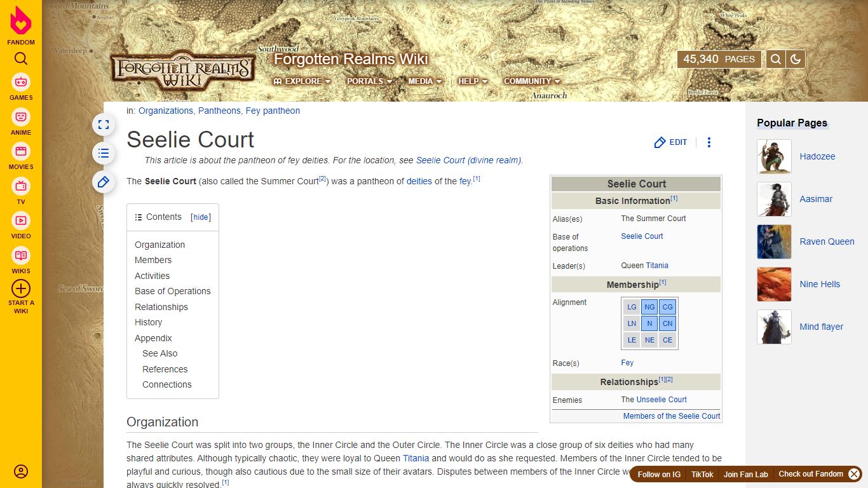
Task: Expand the Community menu
Action: point(532,81)
